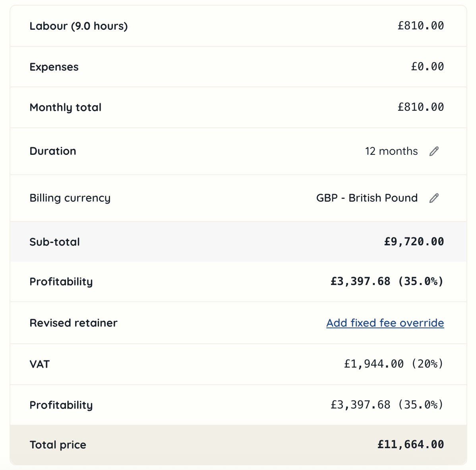Viewport: 476px width, 470px height.
Task: Select the GBP - British Pound text
Action: pyautogui.click(x=367, y=198)
